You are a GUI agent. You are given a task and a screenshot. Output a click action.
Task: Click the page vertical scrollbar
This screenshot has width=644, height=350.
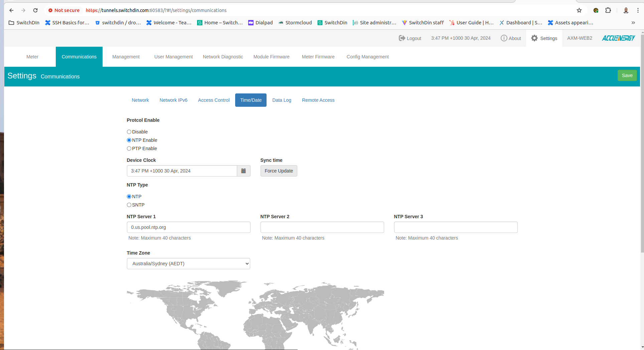coord(642,143)
